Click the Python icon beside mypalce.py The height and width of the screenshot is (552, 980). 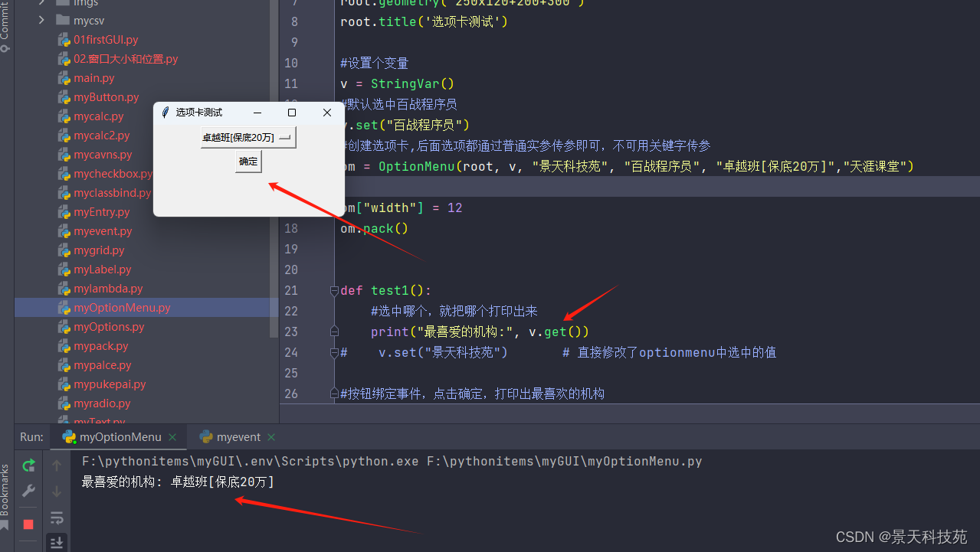coord(64,365)
